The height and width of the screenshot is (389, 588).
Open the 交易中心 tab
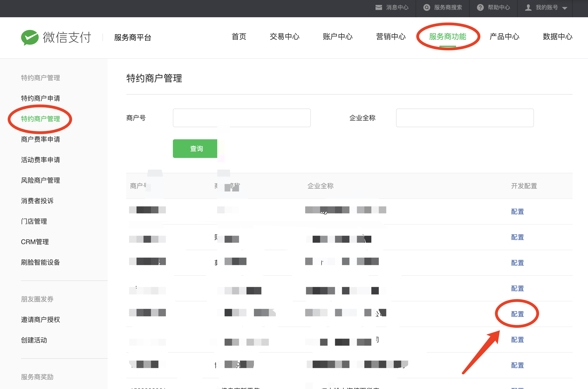tap(285, 37)
